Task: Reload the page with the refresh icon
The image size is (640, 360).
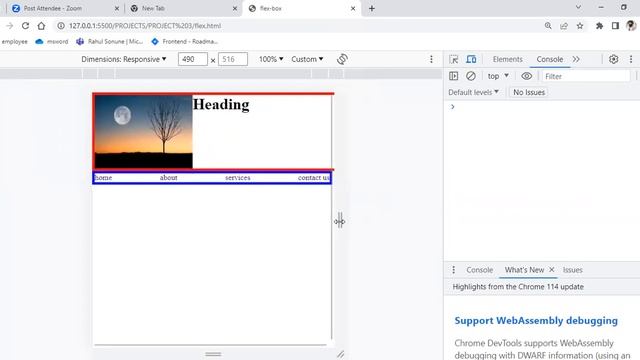Action: tap(25, 26)
